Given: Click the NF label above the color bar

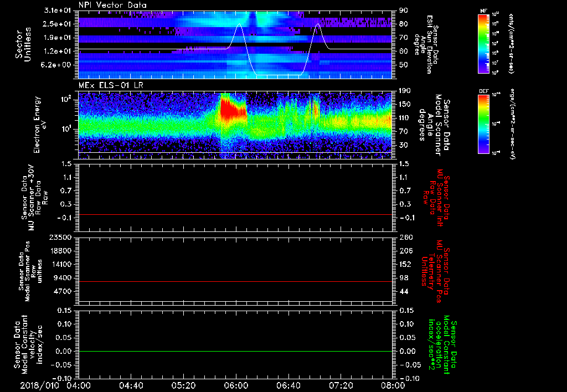Looking at the screenshot, I should click(x=483, y=11).
